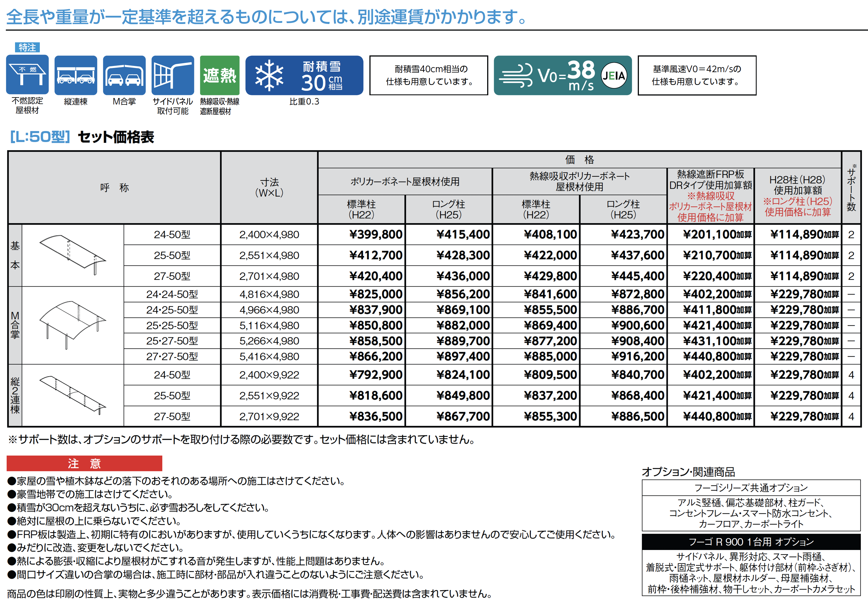Click the [L:50型] セット価格表 heading
Screen dimensions: 868x611
pos(82,137)
